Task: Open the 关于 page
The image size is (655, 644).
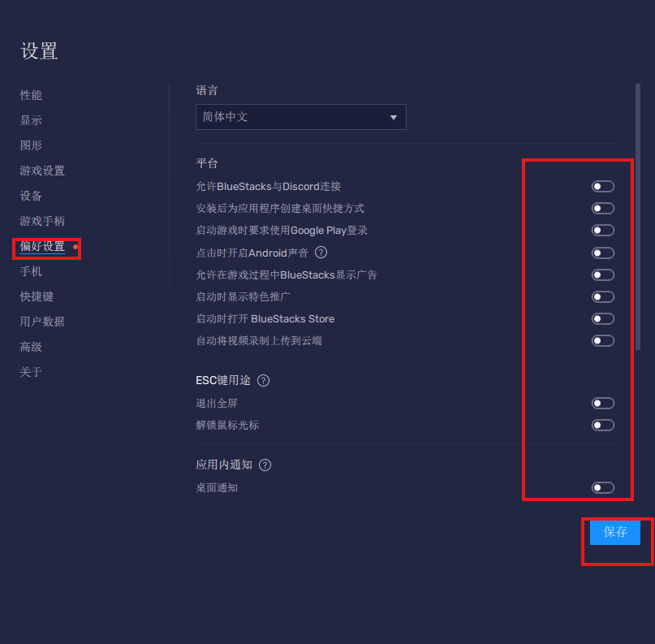Action: (x=31, y=372)
